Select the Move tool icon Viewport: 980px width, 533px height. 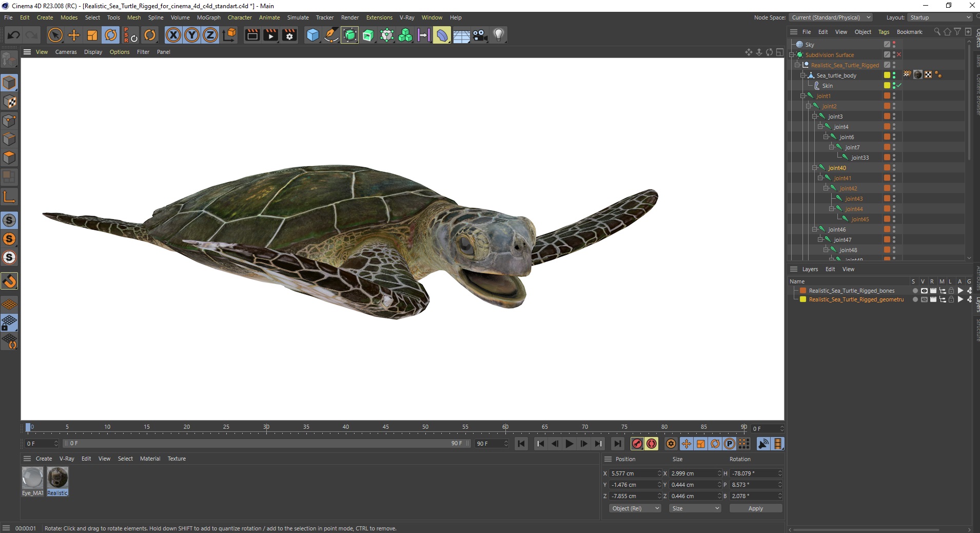[74, 35]
